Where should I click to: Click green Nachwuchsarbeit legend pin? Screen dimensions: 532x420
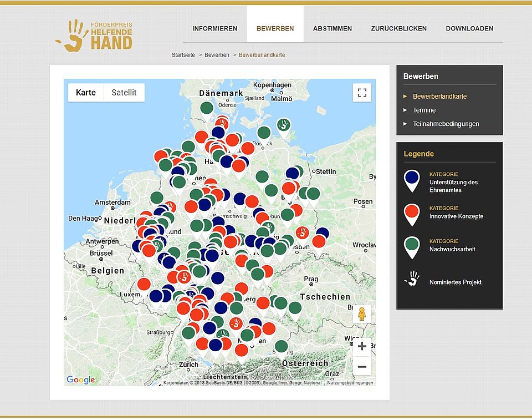tap(412, 246)
